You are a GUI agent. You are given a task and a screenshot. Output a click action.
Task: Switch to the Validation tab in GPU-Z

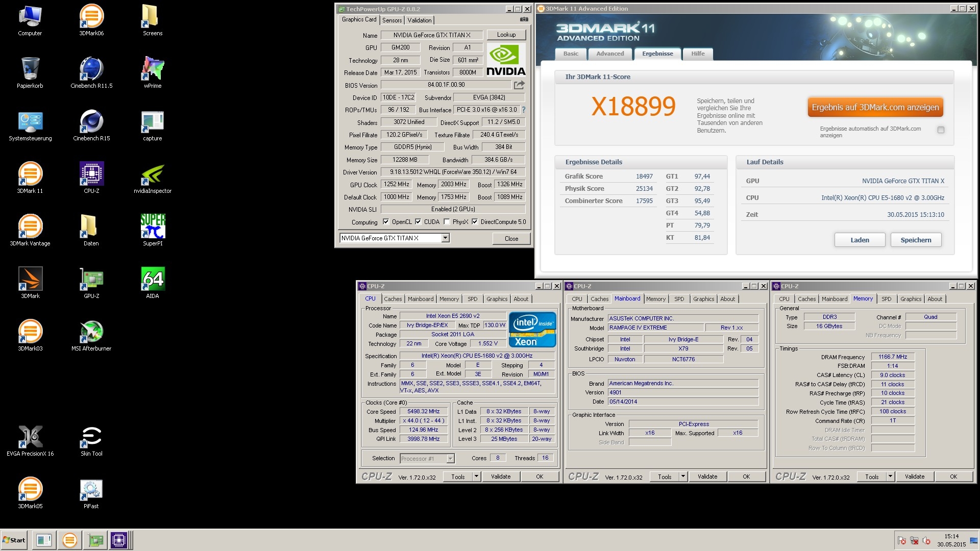click(x=420, y=20)
